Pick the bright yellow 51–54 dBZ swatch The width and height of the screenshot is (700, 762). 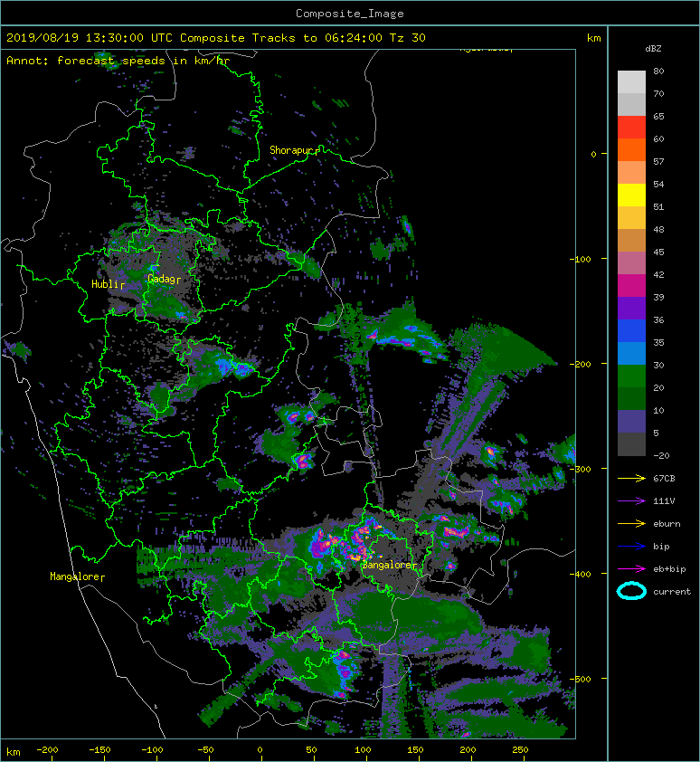coord(631,195)
